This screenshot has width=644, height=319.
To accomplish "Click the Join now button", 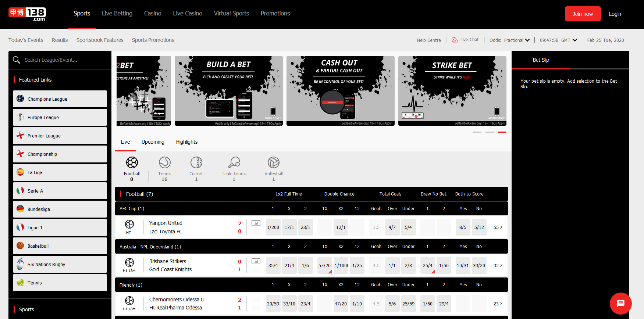I will (x=583, y=14).
